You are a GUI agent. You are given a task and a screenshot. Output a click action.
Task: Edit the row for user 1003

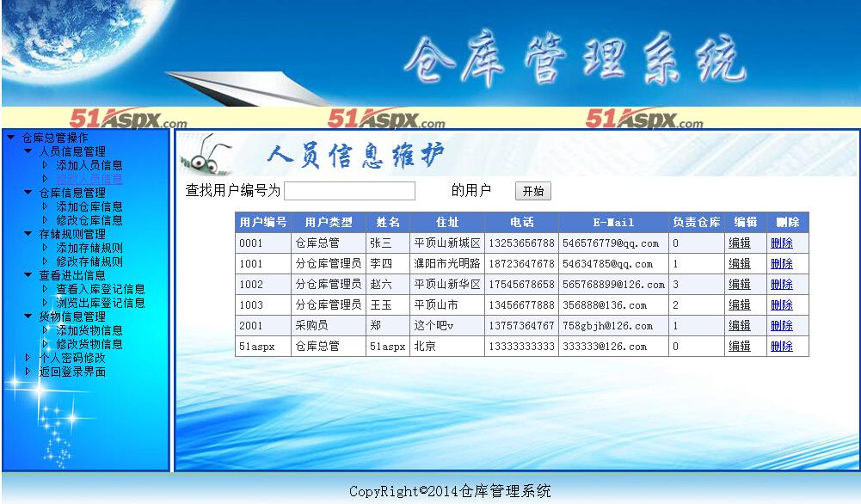pos(740,305)
